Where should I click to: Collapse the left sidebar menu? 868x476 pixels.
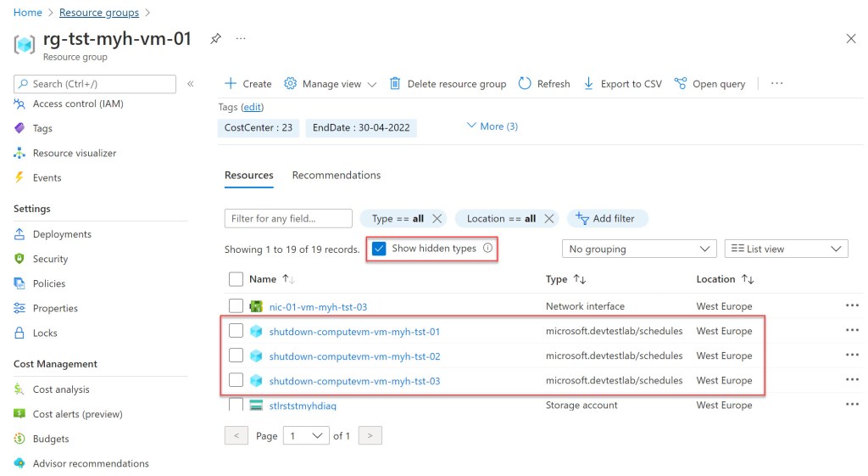click(x=191, y=84)
